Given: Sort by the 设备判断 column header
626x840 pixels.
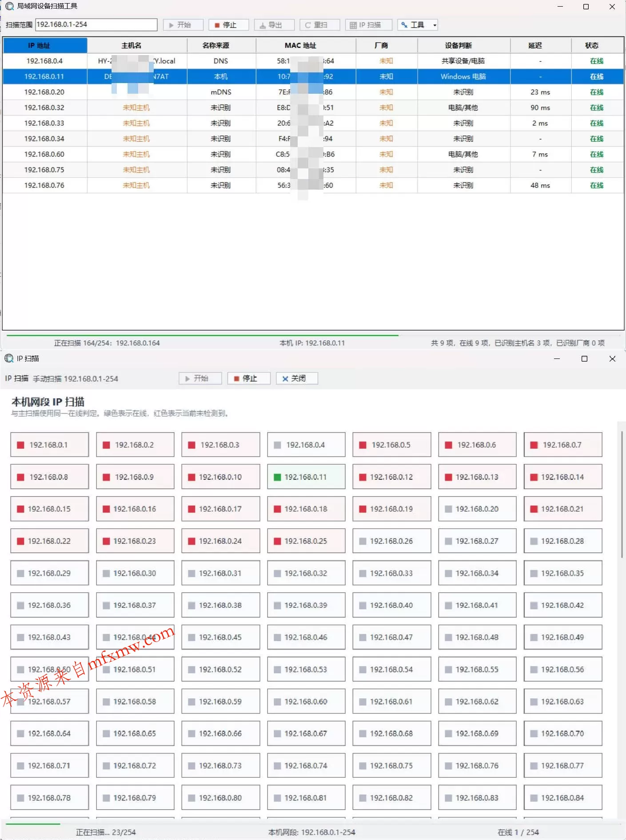Looking at the screenshot, I should tap(464, 45).
